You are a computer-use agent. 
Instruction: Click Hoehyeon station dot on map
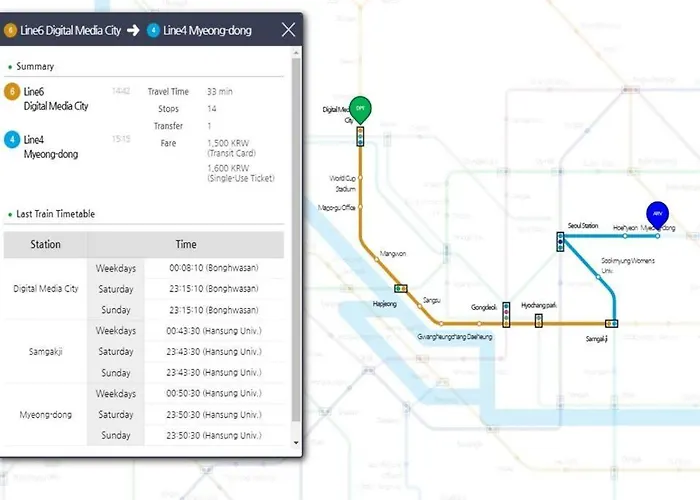625,236
